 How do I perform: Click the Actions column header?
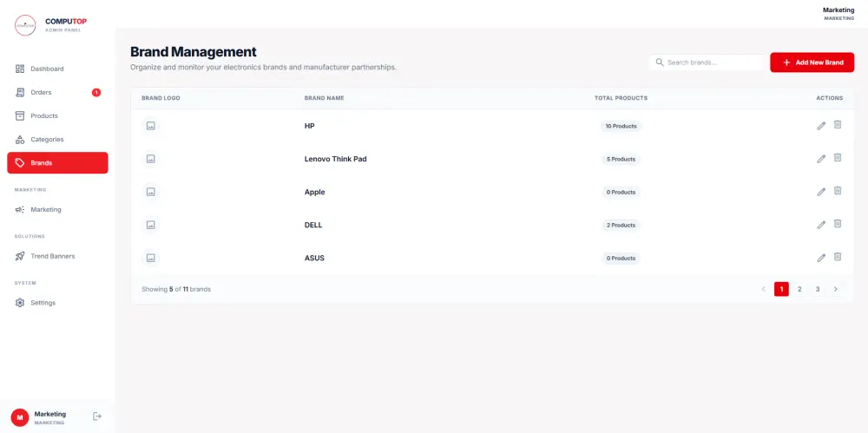829,98
